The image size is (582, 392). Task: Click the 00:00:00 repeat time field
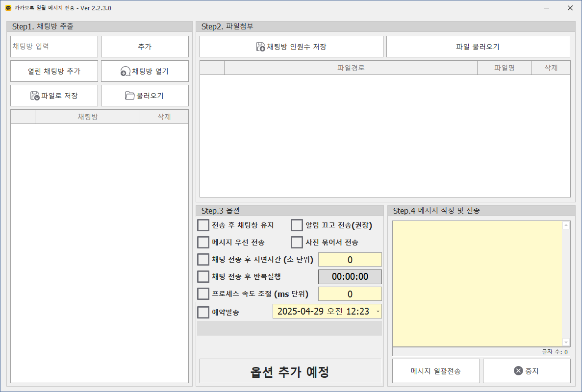[x=350, y=277]
